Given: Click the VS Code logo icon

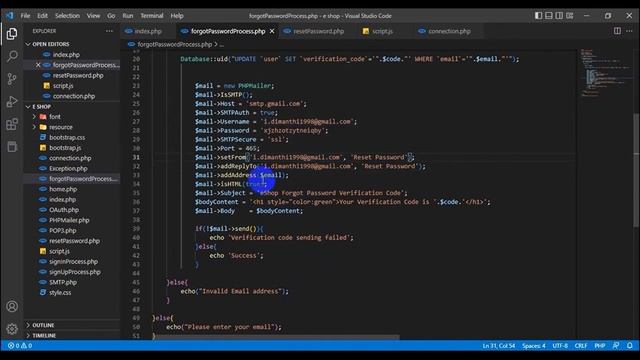Looking at the screenshot, I should pyautogui.click(x=9, y=16).
